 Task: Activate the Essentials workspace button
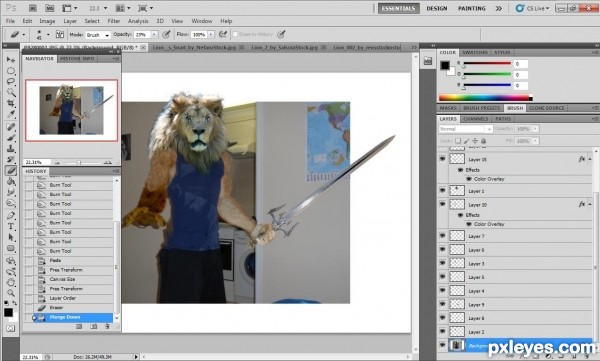click(398, 8)
